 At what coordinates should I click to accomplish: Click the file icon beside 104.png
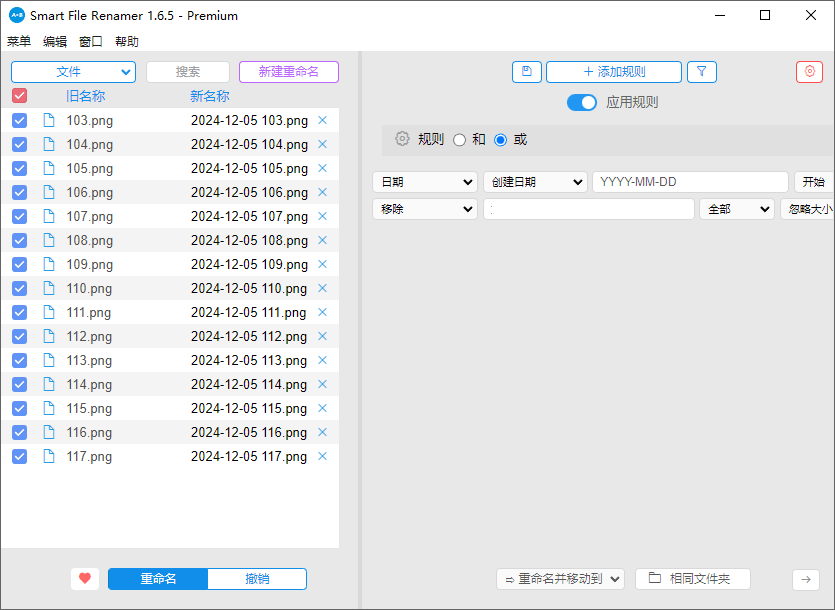click(x=48, y=144)
